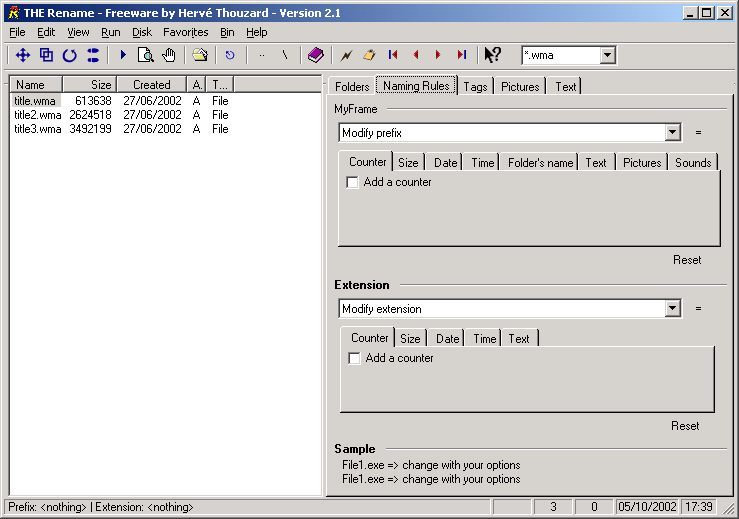The width and height of the screenshot is (739, 519).
Task: Select the extension Time tab
Action: coord(484,338)
